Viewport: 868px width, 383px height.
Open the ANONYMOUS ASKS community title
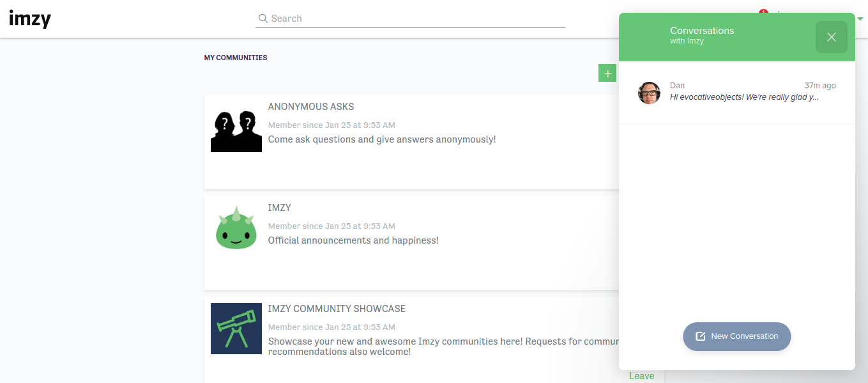(311, 107)
